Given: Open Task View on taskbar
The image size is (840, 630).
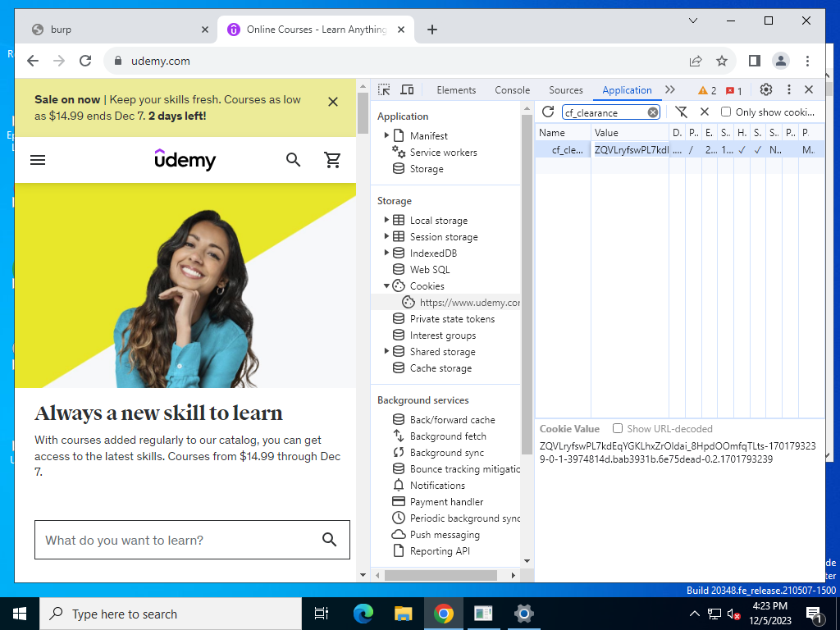Looking at the screenshot, I should (x=322, y=614).
